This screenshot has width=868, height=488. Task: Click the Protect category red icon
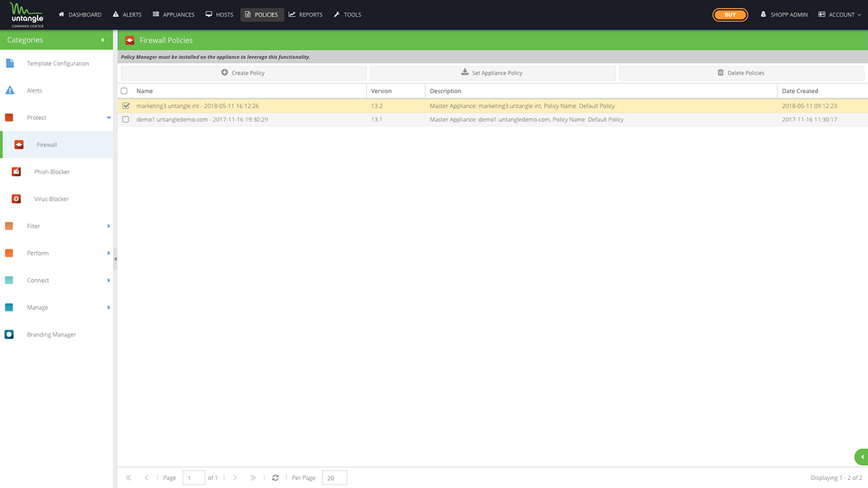click(x=9, y=118)
